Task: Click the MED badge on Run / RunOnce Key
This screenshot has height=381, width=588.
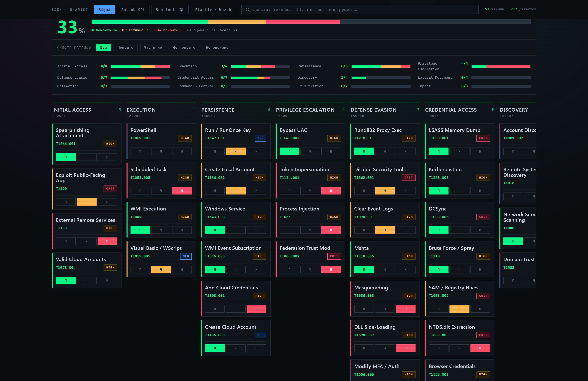Action: coord(260,138)
